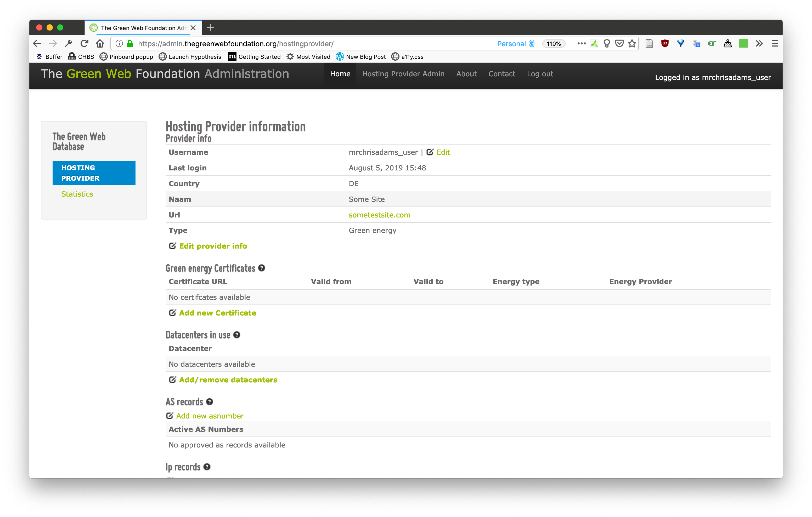
Task: Open the Buffer bookmark
Action: (x=49, y=57)
